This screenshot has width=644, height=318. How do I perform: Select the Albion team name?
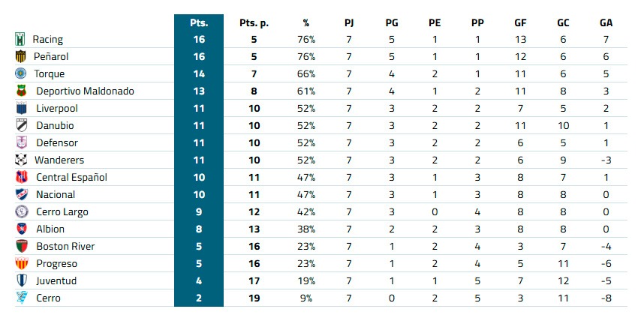[x=50, y=229]
